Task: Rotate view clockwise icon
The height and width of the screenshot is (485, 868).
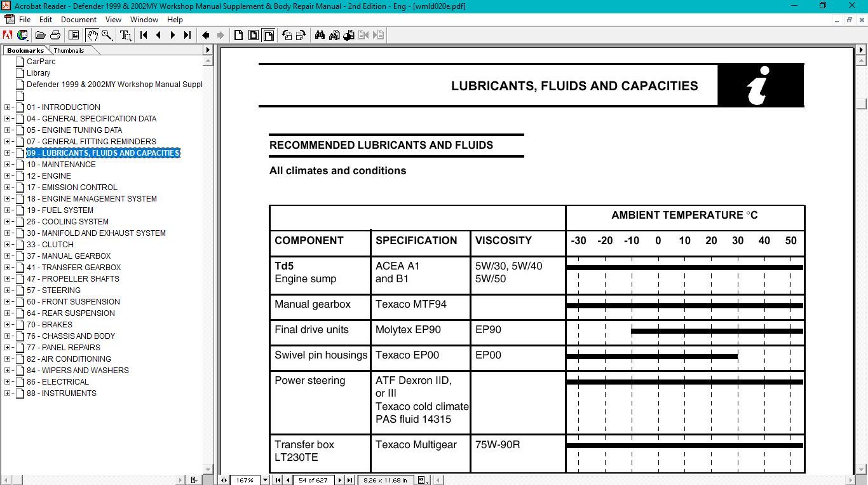Action: (x=301, y=35)
